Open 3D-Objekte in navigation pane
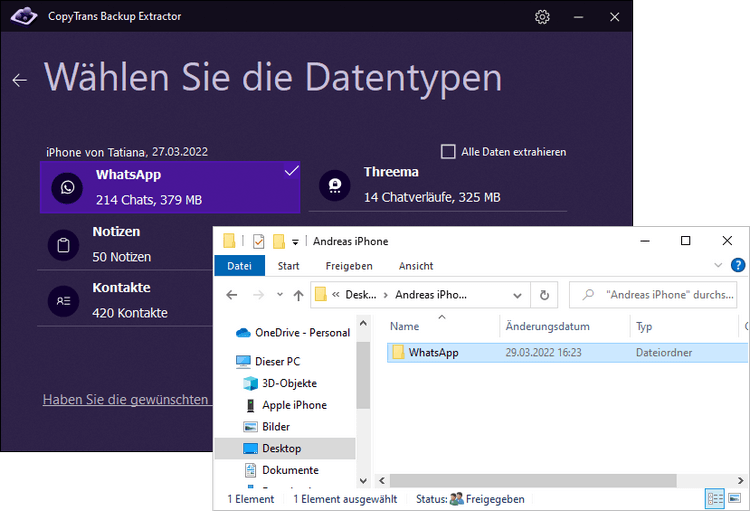The width and height of the screenshot is (750, 511). coord(280,383)
